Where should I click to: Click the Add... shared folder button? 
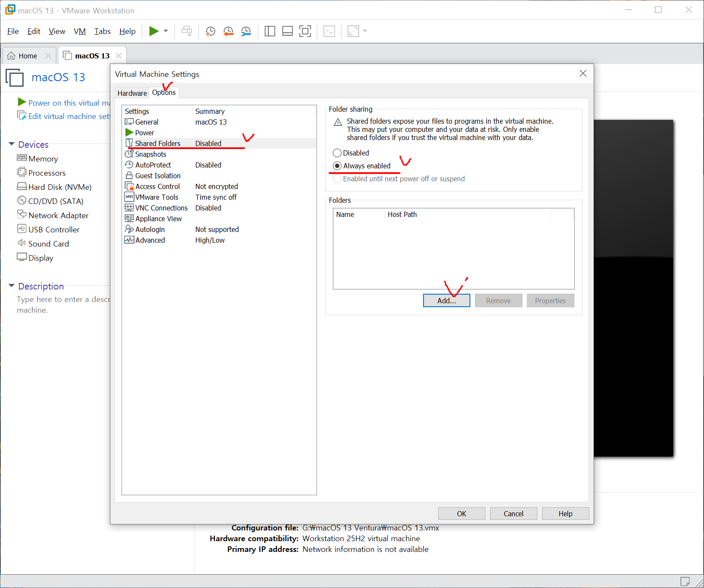click(x=447, y=301)
